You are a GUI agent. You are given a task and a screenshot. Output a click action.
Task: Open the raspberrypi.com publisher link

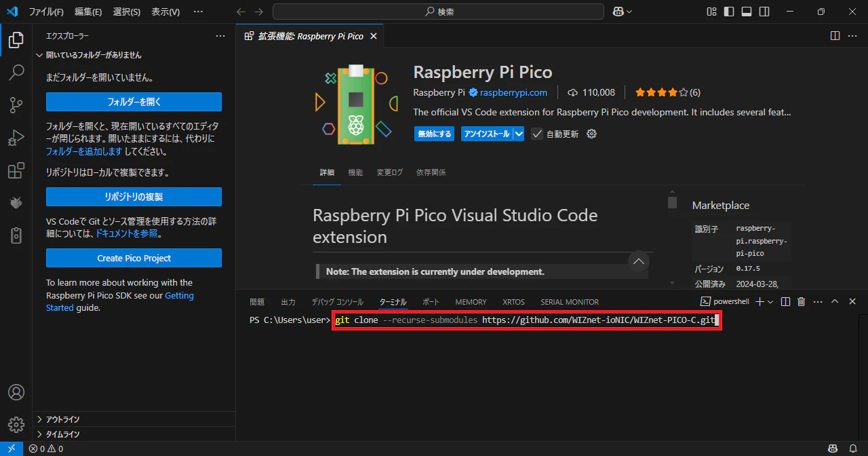point(513,92)
